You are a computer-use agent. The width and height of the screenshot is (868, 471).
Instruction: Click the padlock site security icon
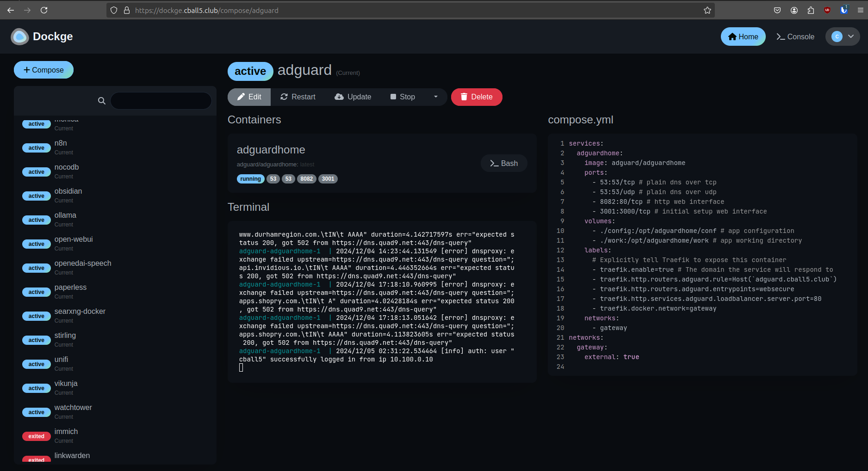(x=127, y=10)
